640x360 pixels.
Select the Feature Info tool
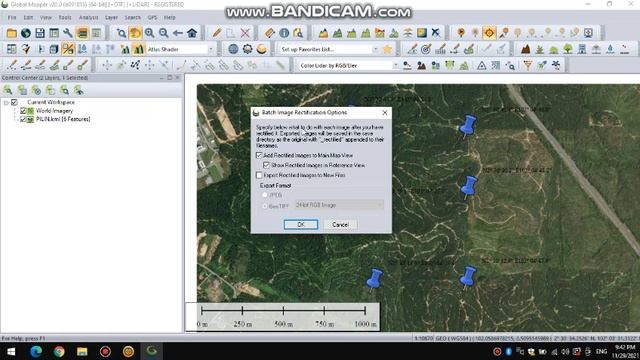pos(284,33)
